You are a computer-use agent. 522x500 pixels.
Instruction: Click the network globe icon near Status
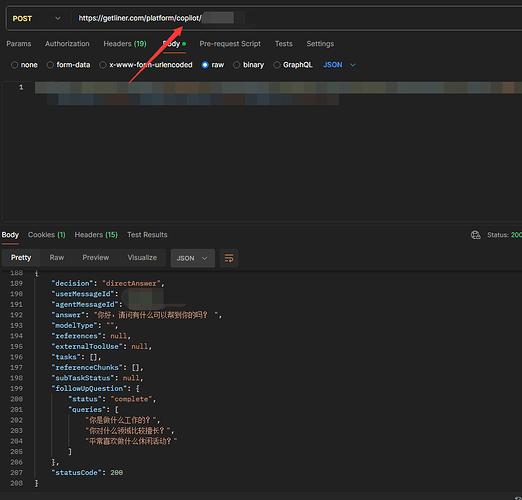[x=476, y=235]
